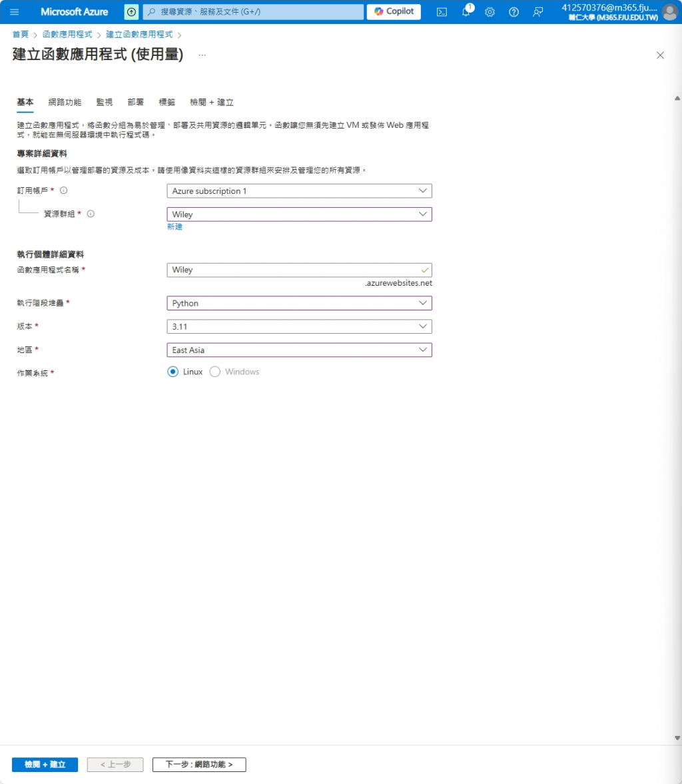Select the Linux radio button

point(172,372)
